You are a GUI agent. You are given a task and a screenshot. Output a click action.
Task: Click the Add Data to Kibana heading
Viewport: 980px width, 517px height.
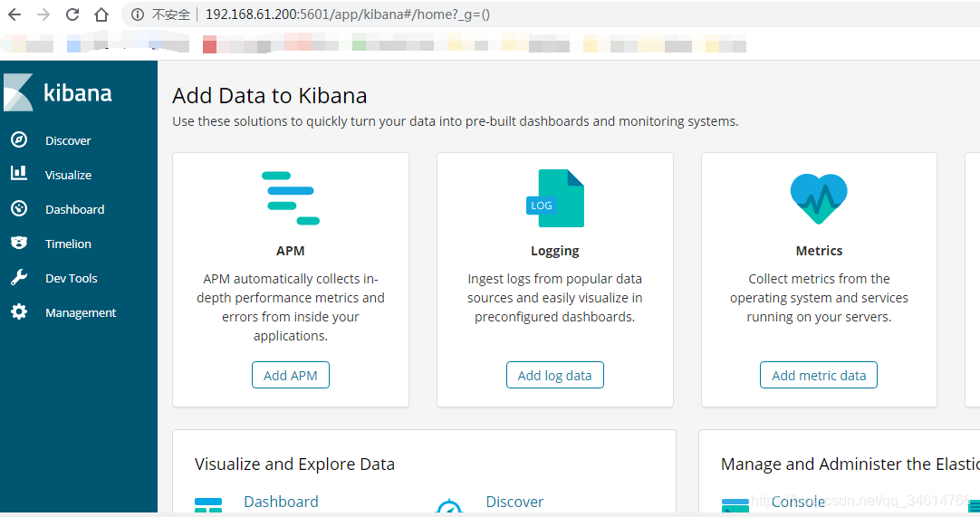point(270,96)
